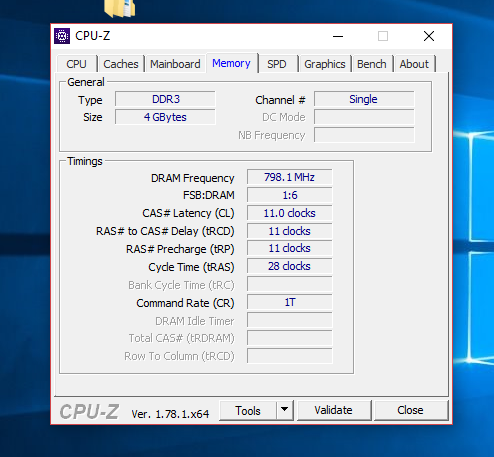Click the DDR3 type value field
The width and height of the screenshot is (494, 457).
coord(165,99)
